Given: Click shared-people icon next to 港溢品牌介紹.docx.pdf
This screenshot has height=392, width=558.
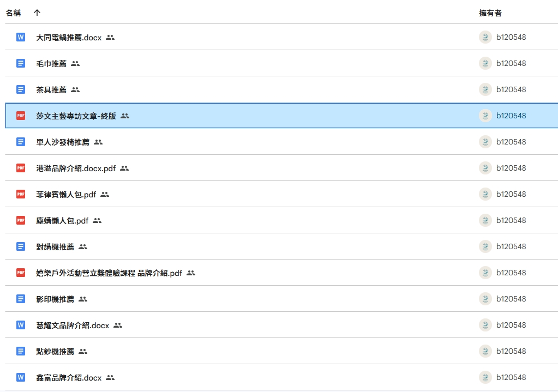Looking at the screenshot, I should point(124,168).
